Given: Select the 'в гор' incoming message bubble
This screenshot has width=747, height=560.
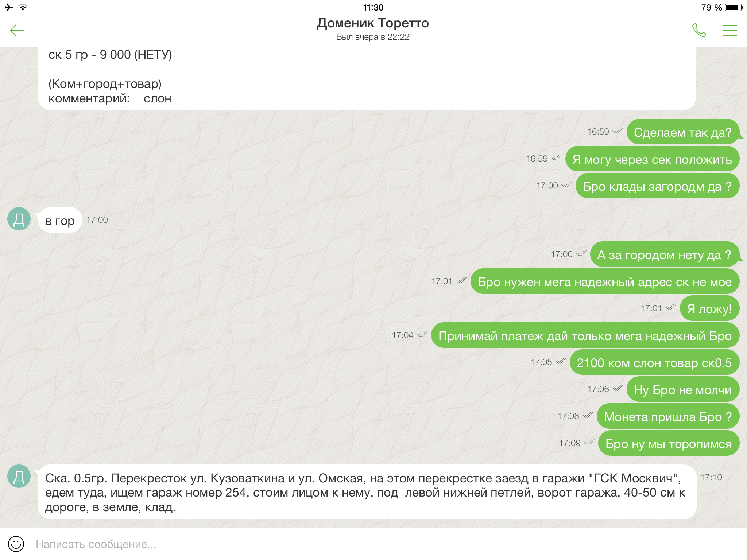Looking at the screenshot, I should click(x=60, y=220).
